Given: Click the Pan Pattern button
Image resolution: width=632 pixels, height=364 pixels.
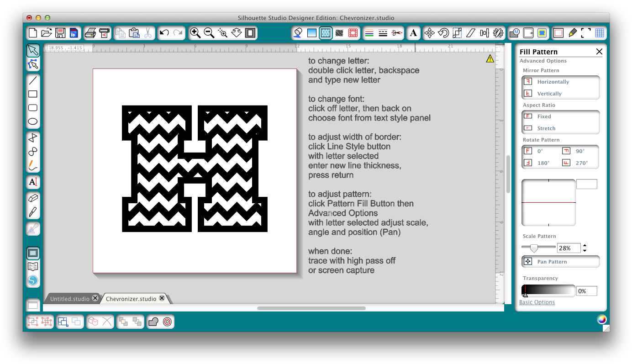Looking at the screenshot, I should [x=560, y=262].
